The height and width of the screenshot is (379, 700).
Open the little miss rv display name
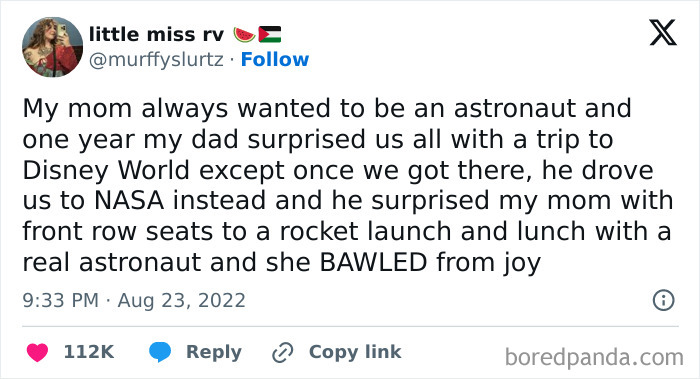click(156, 34)
